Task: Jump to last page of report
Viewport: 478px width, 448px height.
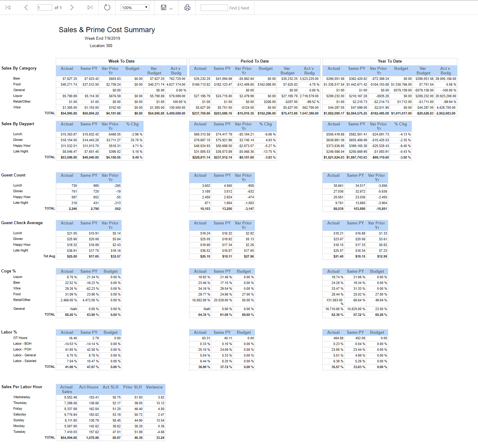Action: click(x=90, y=8)
